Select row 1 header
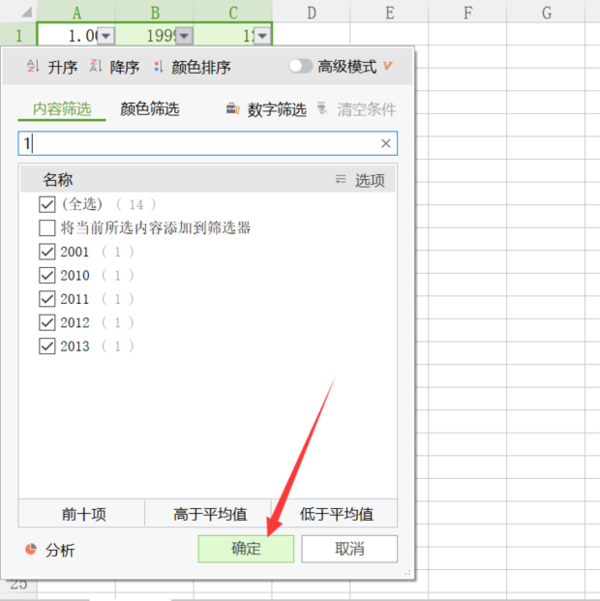The height and width of the screenshot is (601, 600). tap(18, 35)
